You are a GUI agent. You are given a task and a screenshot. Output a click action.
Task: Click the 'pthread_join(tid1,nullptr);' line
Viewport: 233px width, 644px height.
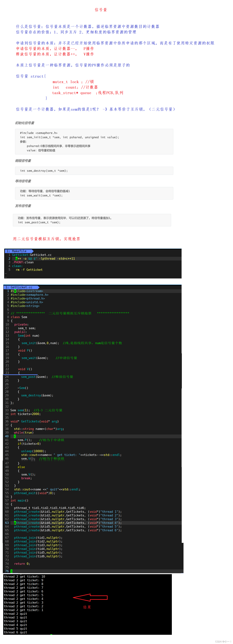click(38, 537)
